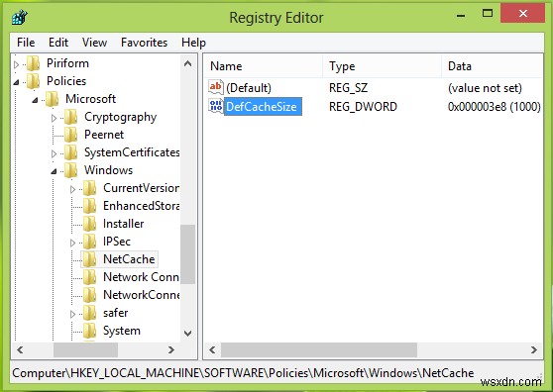Screen dimensions: 553x392
Task: Click the SystemCertificates folder icon
Action: [71, 152]
